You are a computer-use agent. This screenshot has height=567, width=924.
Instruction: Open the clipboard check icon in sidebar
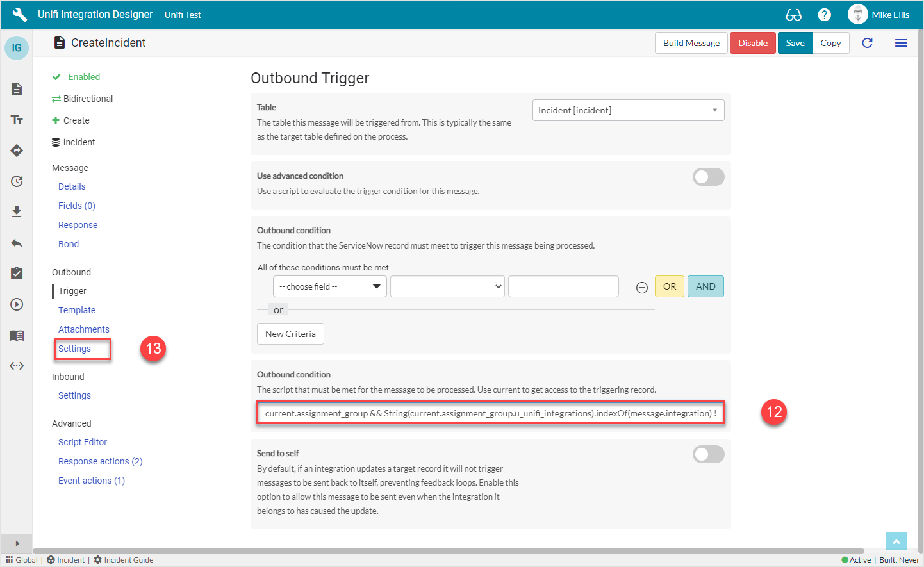click(x=17, y=274)
